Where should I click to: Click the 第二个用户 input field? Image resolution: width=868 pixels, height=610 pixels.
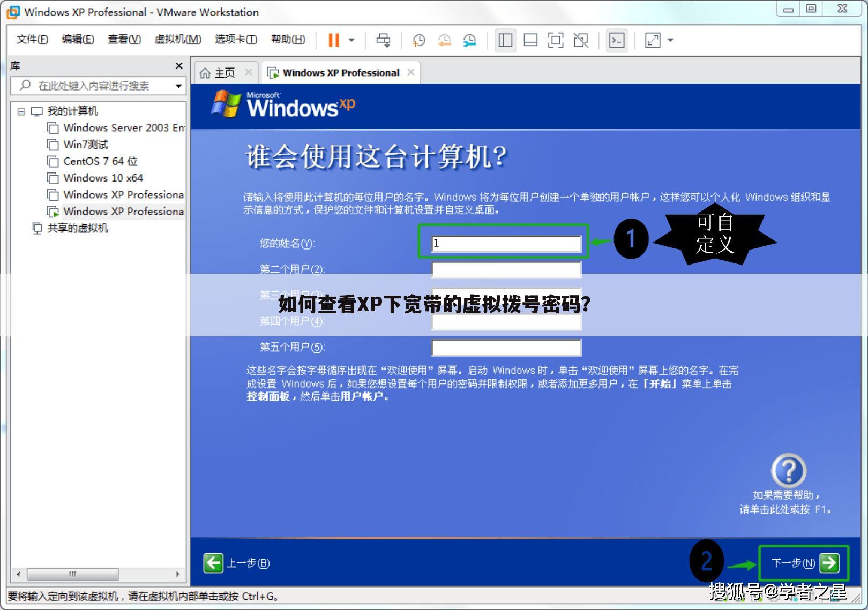(506, 269)
